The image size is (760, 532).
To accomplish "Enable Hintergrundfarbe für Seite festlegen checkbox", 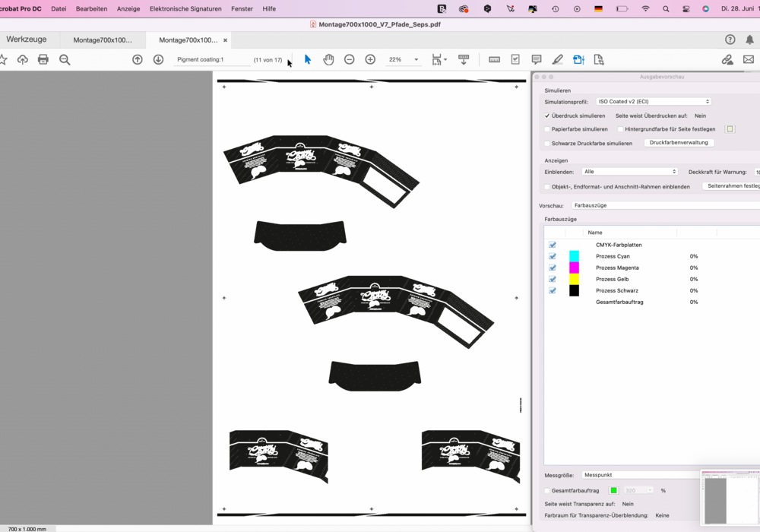I will 620,129.
